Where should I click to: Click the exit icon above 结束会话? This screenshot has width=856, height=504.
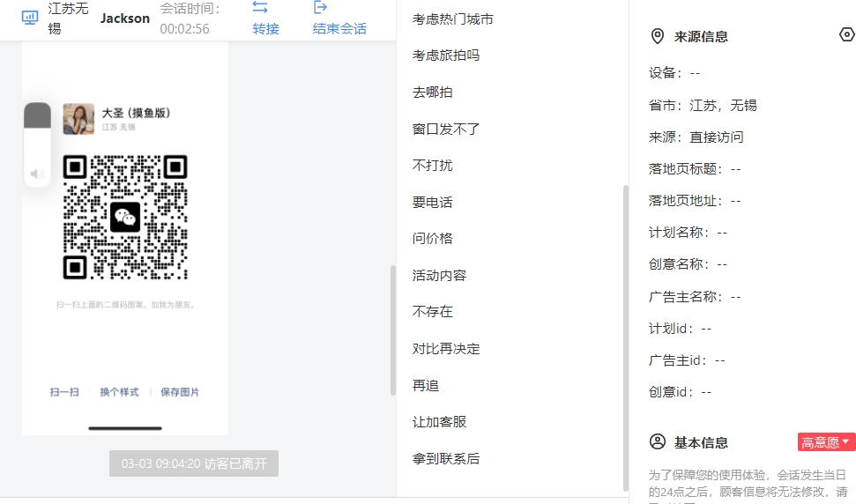[321, 7]
